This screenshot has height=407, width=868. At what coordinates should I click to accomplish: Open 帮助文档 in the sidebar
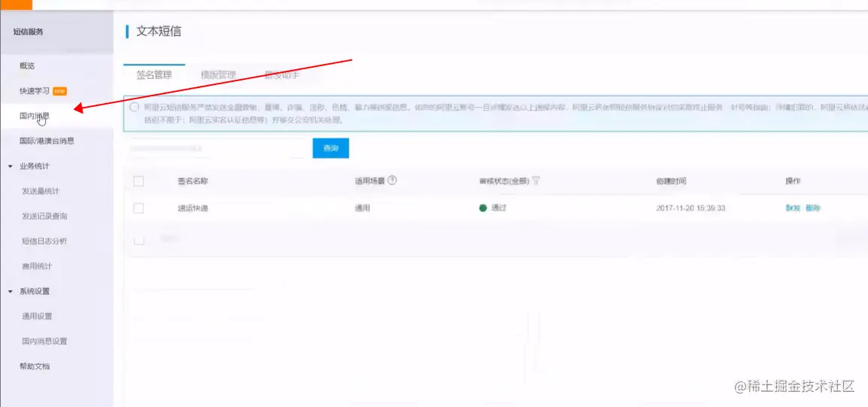(35, 366)
